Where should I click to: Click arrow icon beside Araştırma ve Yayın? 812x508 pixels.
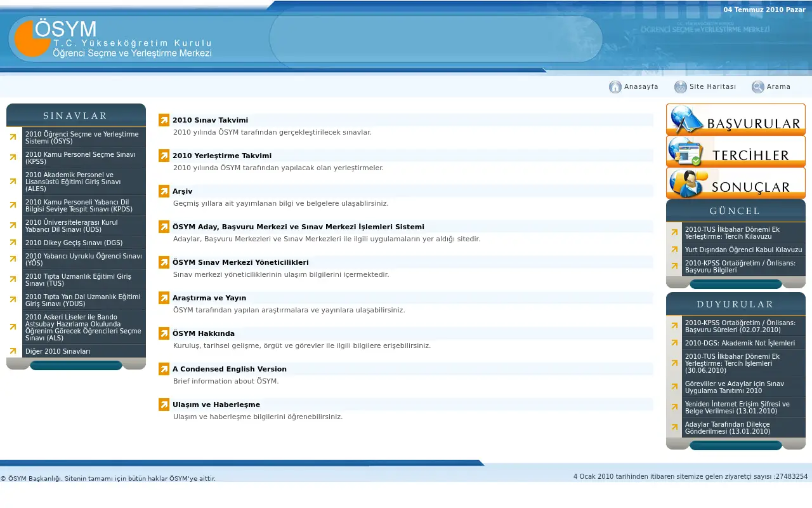coord(164,298)
